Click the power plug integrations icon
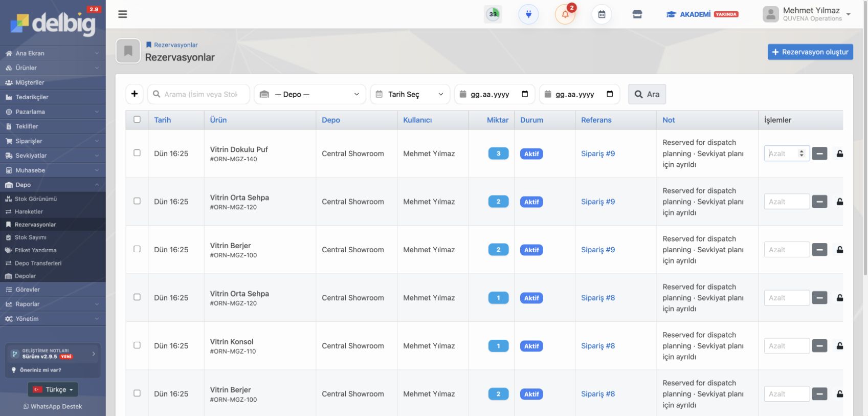The width and height of the screenshot is (868, 416). (528, 14)
